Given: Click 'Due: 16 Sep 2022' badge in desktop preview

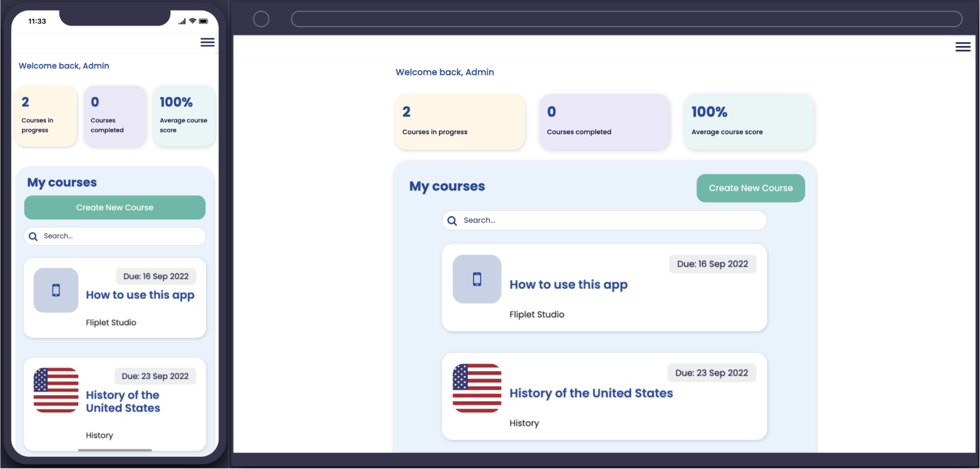Looking at the screenshot, I should (713, 264).
